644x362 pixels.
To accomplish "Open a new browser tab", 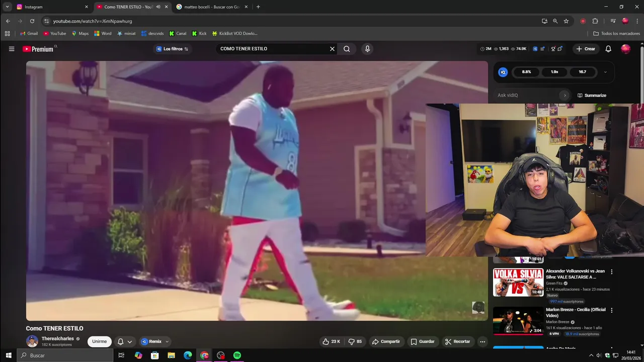I will (258, 7).
